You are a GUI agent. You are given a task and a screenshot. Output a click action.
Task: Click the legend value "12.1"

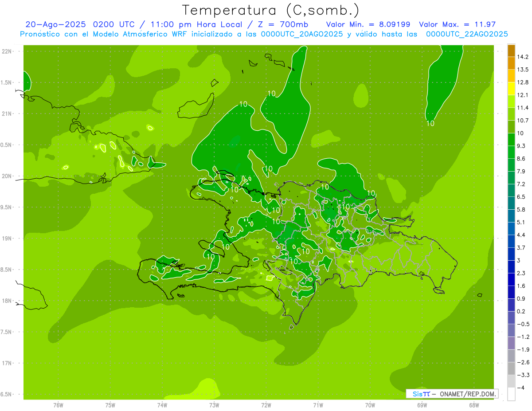point(522,95)
